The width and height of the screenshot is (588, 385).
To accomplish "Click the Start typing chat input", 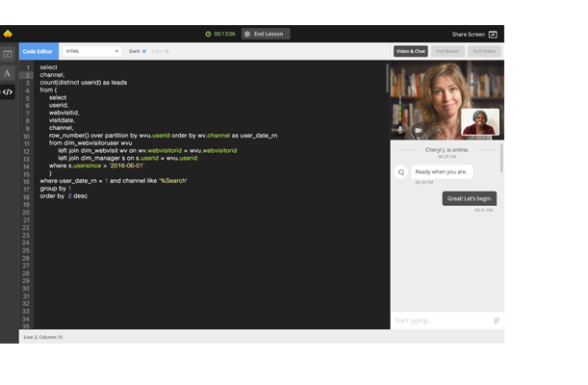I will coord(438,320).
